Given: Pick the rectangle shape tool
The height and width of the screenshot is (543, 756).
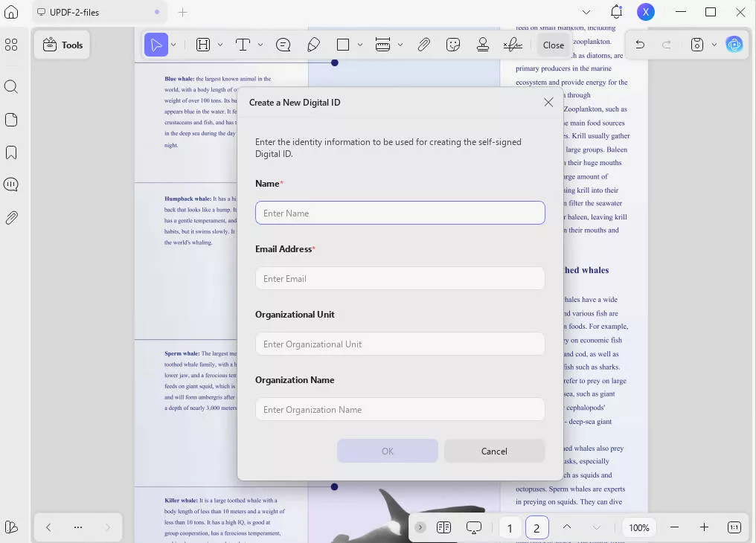Looking at the screenshot, I should tap(342, 45).
